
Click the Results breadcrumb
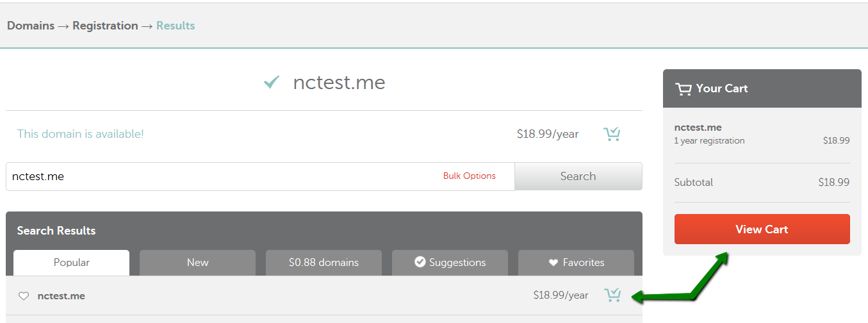point(176,26)
